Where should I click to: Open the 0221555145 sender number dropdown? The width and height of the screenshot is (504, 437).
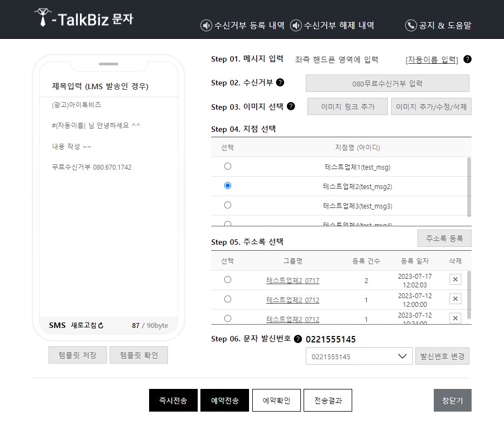359,356
